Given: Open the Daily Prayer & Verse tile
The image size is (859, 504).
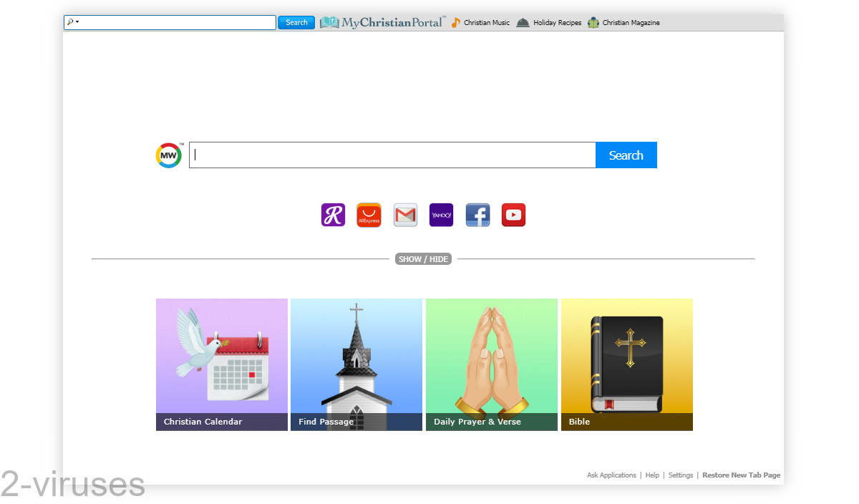Looking at the screenshot, I should tap(491, 364).
